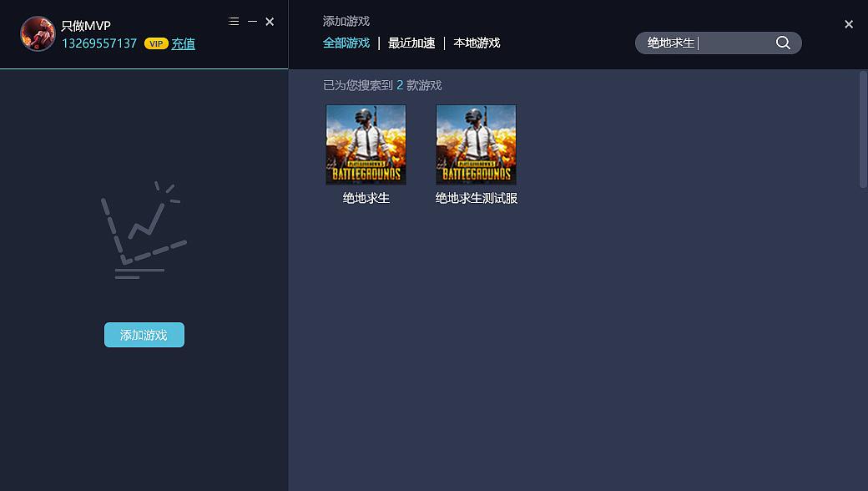868x491 pixels.
Task: Minimize the left main panel
Action: coord(252,22)
